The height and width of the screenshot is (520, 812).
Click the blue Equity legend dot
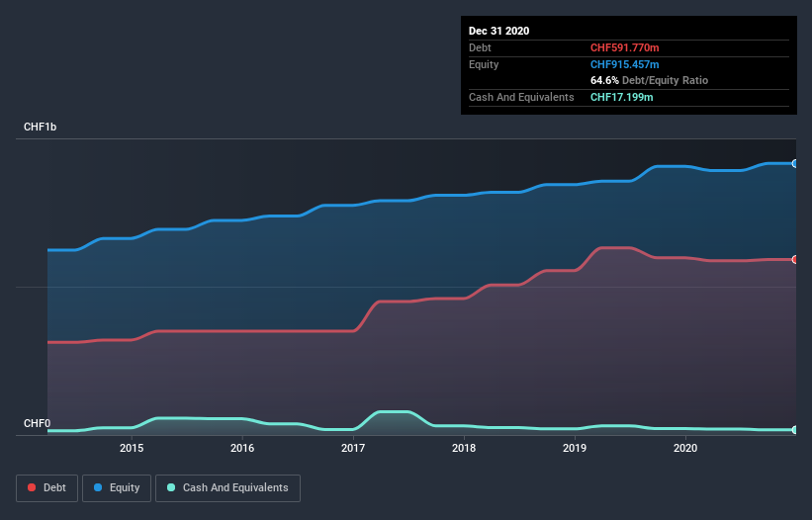coord(98,487)
